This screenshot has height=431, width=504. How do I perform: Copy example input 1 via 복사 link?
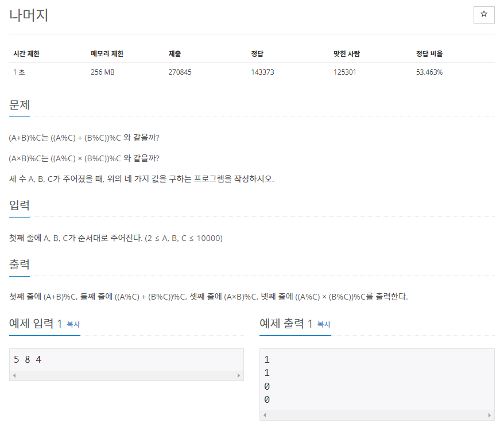(x=73, y=324)
